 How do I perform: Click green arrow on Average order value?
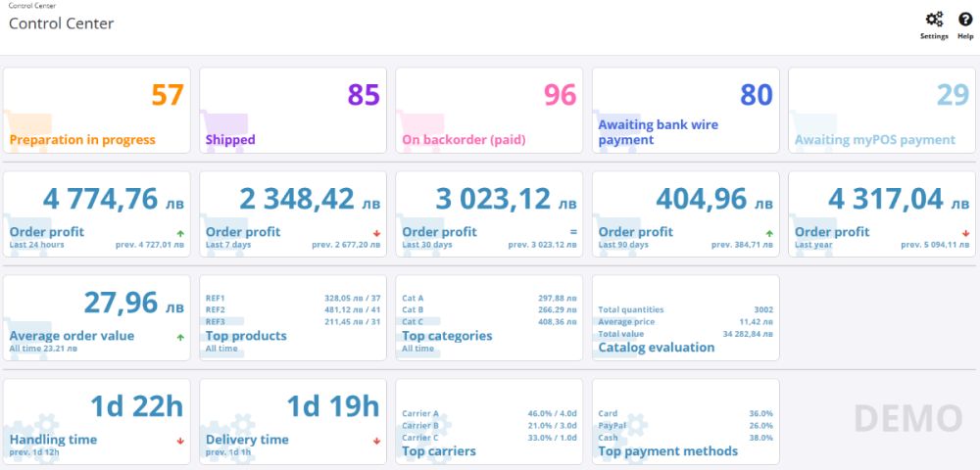click(x=178, y=337)
